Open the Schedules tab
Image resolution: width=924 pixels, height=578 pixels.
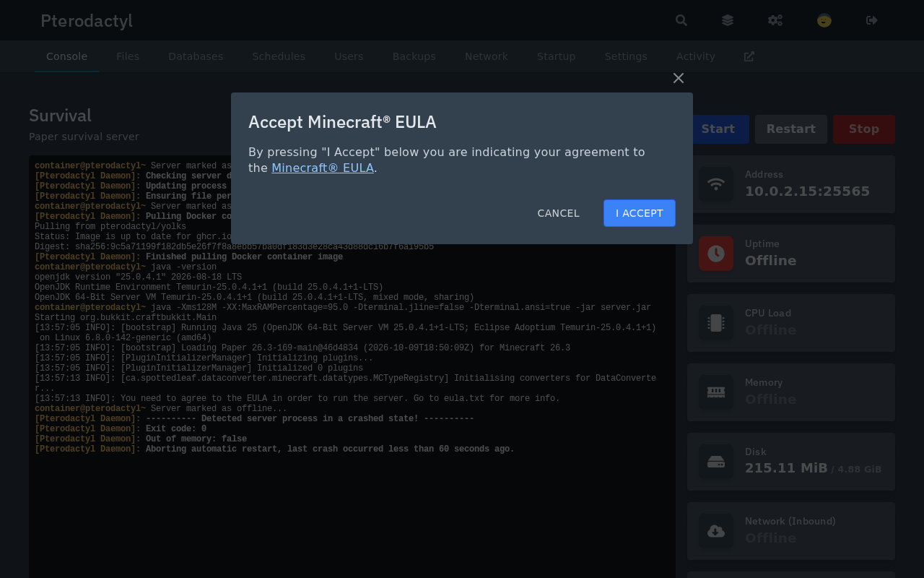pos(279,56)
